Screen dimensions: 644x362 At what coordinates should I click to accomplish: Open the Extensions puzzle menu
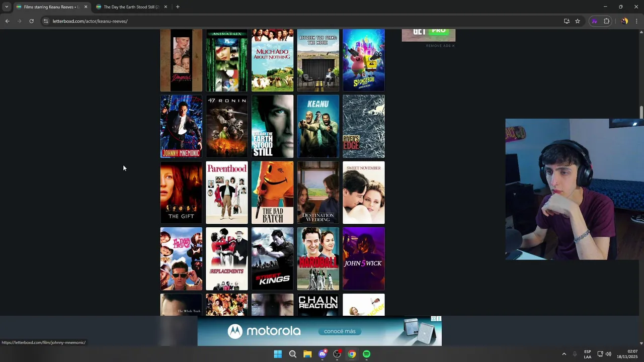(606, 21)
